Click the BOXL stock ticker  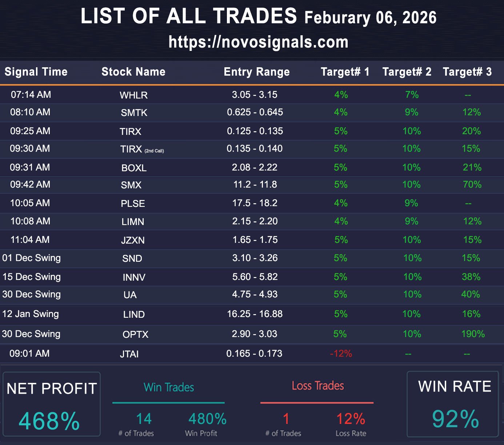(134, 168)
